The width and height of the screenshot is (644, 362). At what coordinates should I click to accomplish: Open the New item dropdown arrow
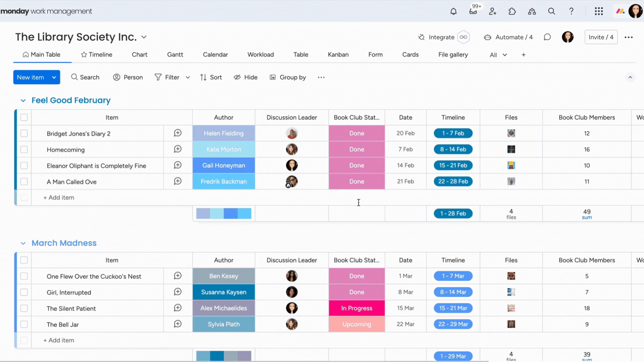[54, 77]
